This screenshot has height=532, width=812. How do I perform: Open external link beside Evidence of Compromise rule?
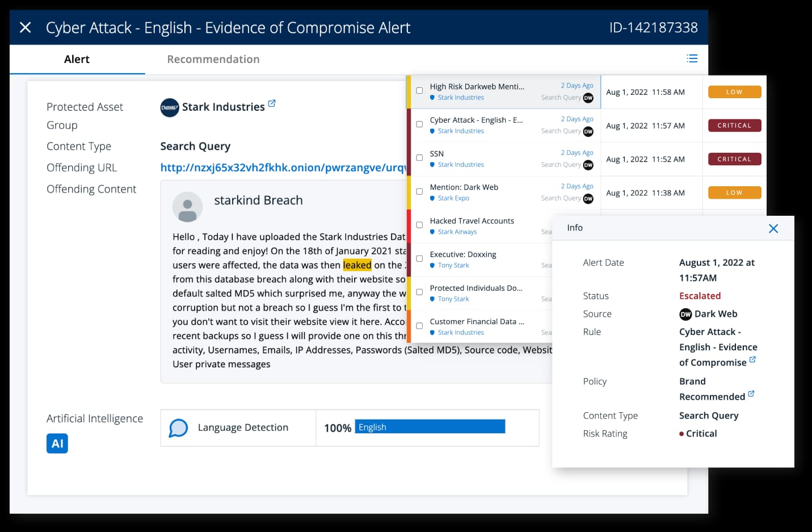click(752, 359)
